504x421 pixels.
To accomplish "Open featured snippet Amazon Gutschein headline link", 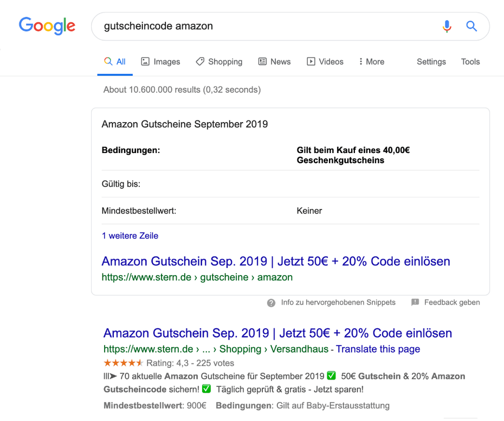I will (276, 261).
